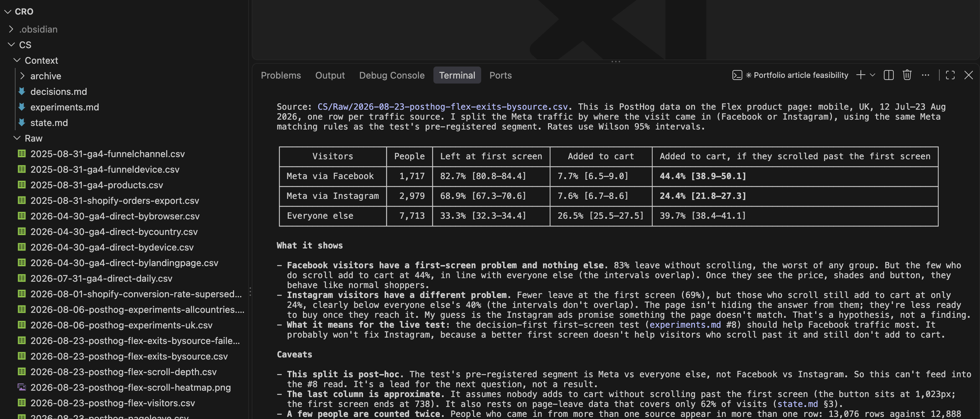980x419 pixels.
Task: Split the terminal panel
Action: coord(889,75)
